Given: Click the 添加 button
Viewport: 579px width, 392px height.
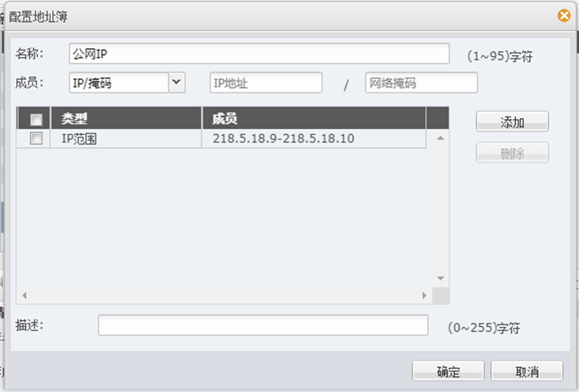Looking at the screenshot, I should coord(512,122).
